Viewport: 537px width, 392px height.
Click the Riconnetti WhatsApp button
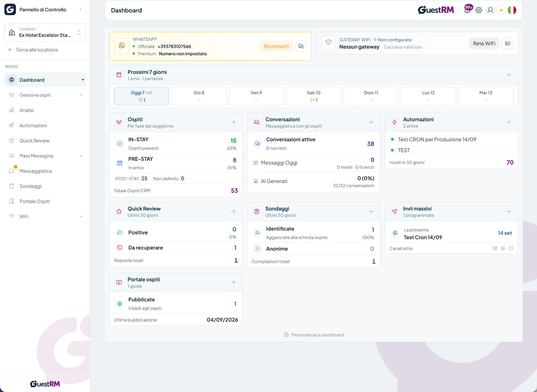click(x=276, y=46)
